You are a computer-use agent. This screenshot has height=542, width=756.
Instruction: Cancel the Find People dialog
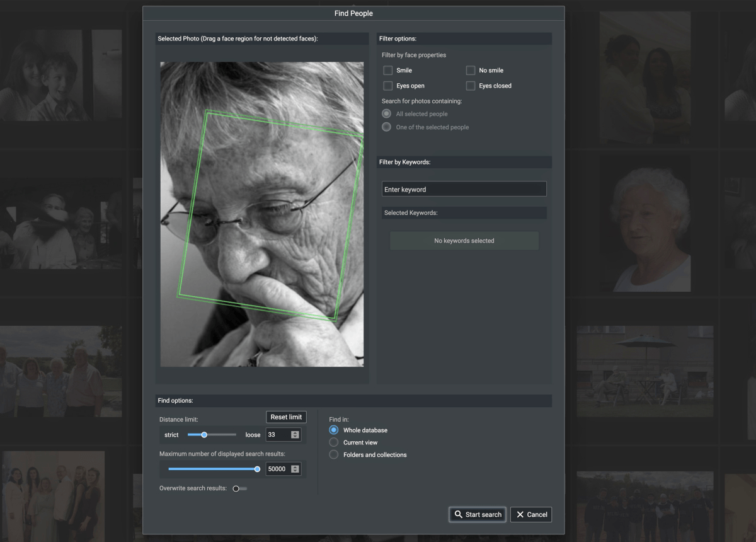531,514
